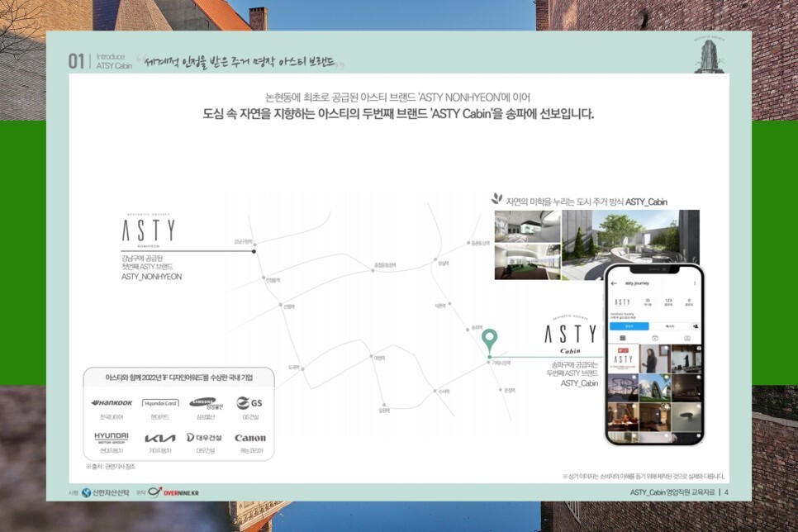798x532 pixels.
Task: Click the ASTY Nonhyeon logo on the left
Action: pos(148,230)
